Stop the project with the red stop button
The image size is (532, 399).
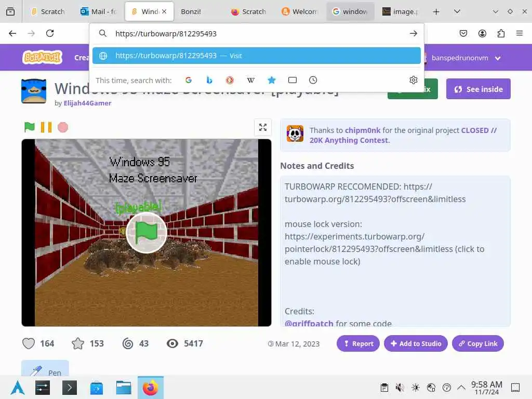point(63,127)
